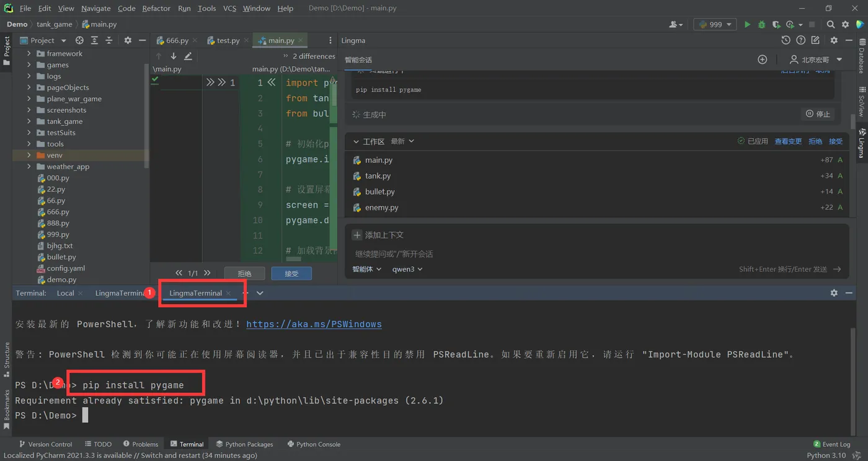868x461 pixels.
Task: Click the profiler run icon
Action: [790, 24]
